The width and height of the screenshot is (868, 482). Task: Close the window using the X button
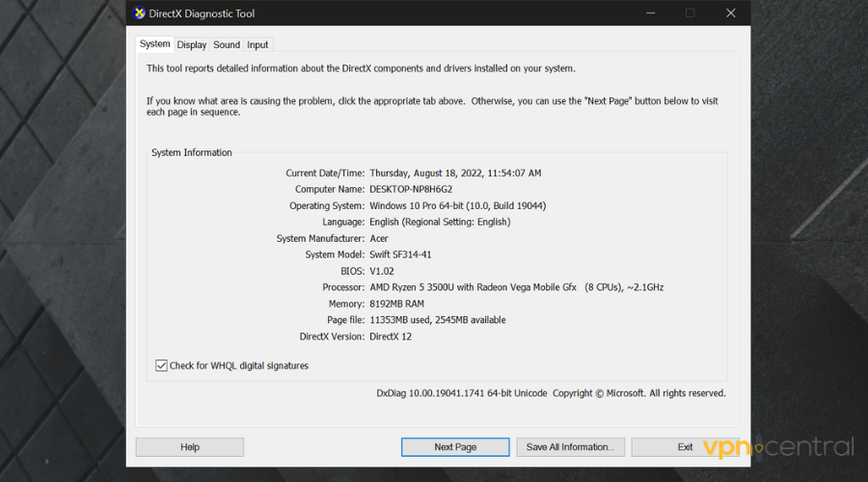[x=731, y=13]
